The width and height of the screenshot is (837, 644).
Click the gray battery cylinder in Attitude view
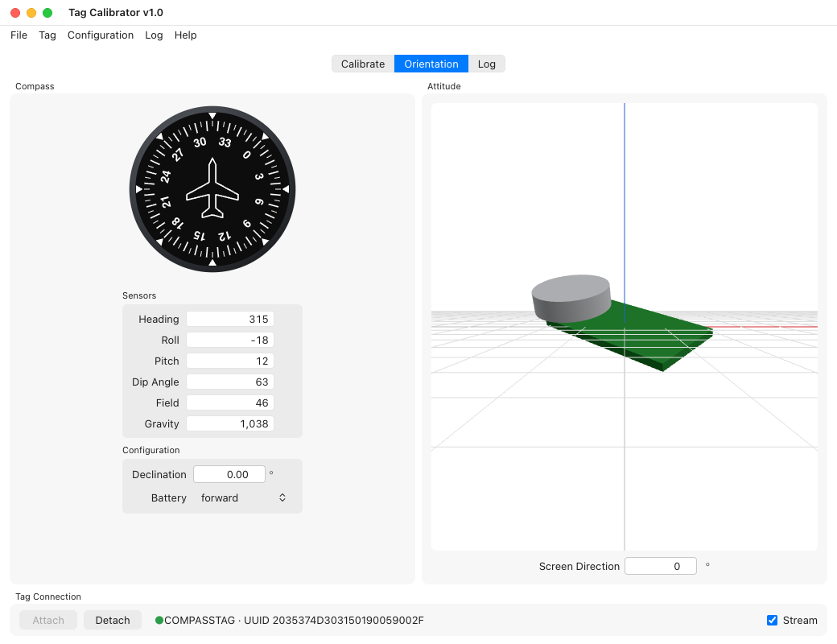pos(571,298)
